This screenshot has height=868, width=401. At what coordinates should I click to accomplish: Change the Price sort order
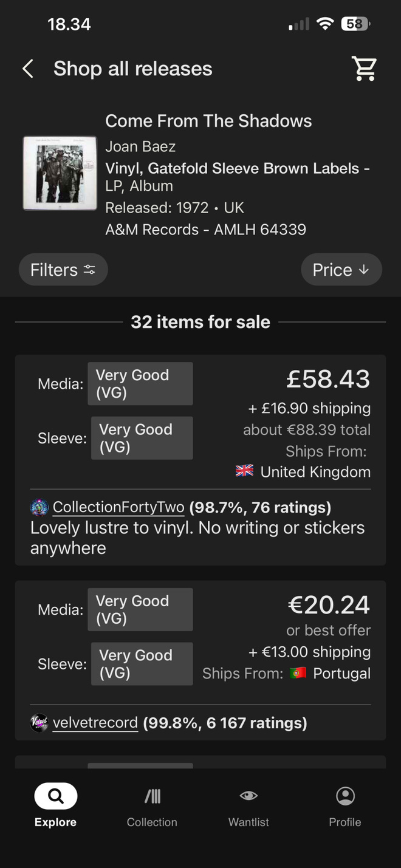(341, 270)
